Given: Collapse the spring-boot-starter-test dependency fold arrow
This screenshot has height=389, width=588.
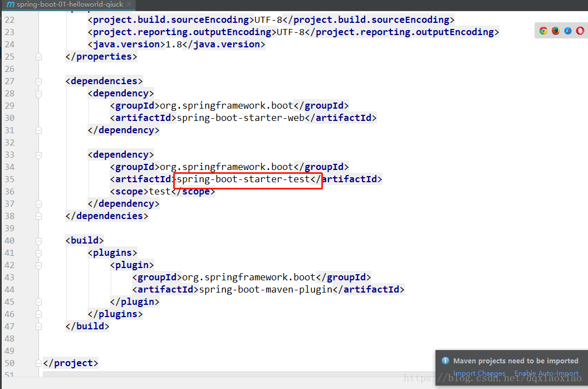Looking at the screenshot, I should (x=38, y=154).
